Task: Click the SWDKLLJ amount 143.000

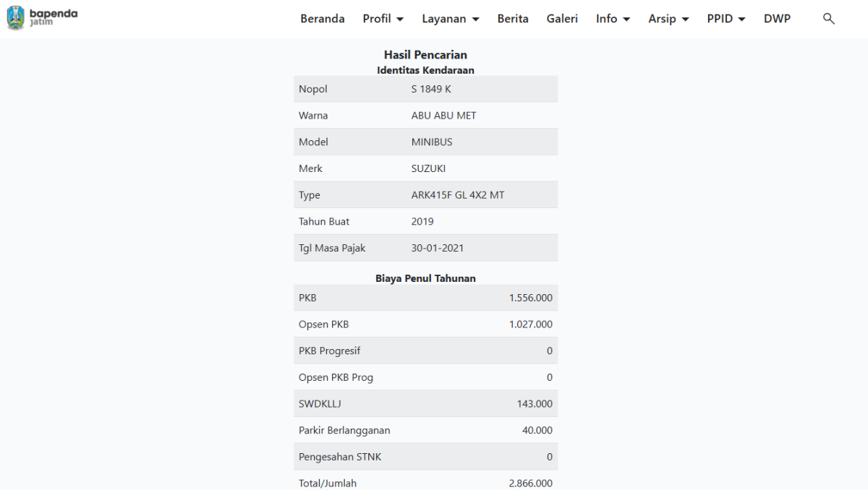Action: (x=535, y=404)
